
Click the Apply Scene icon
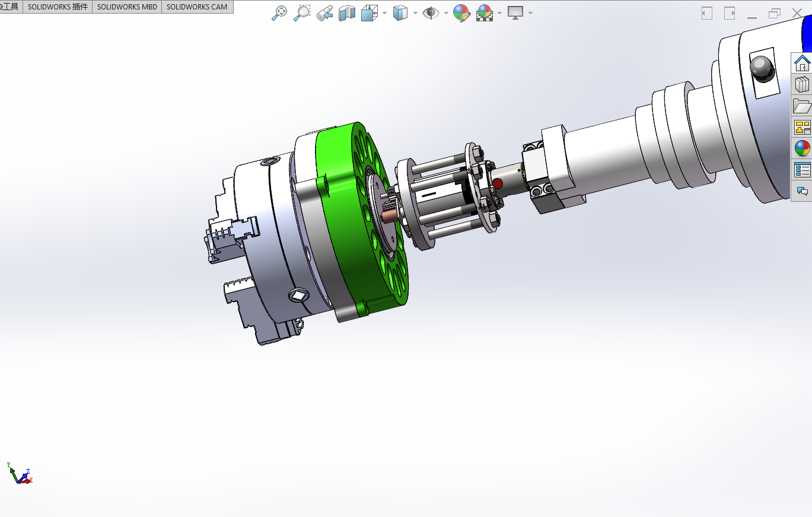[485, 13]
